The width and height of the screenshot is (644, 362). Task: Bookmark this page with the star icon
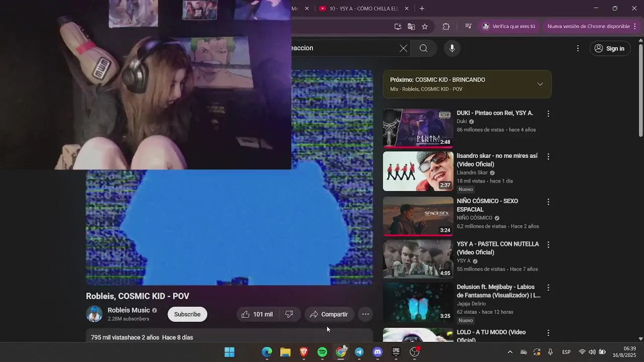point(425,27)
